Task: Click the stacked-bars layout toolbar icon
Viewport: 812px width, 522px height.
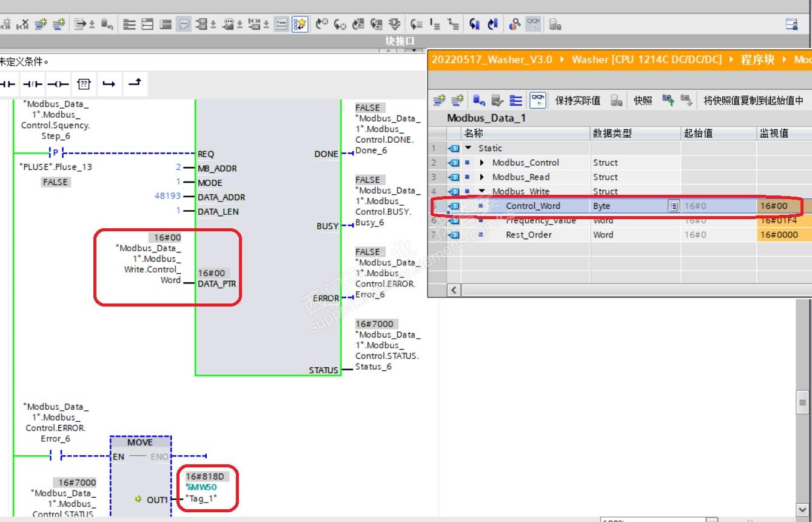Action: (166, 24)
